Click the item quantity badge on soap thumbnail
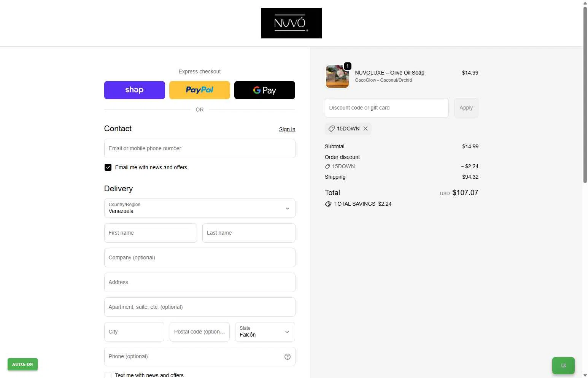588x378 pixels. point(347,66)
